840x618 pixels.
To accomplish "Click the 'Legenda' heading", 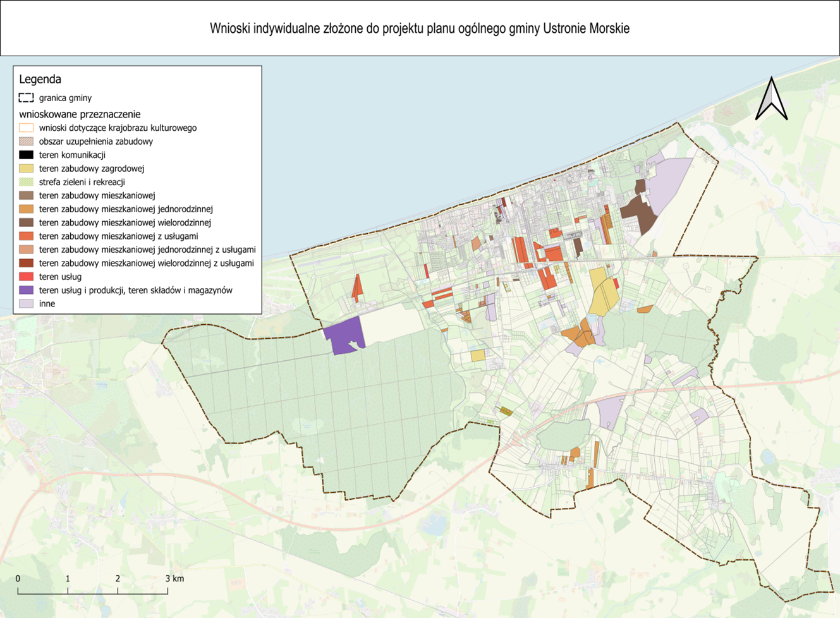I will coord(40,79).
